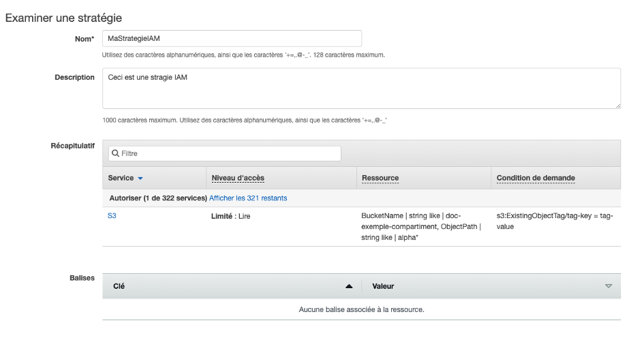Click the Ressource column header
This screenshot has width=644, height=340.
coord(380,179)
